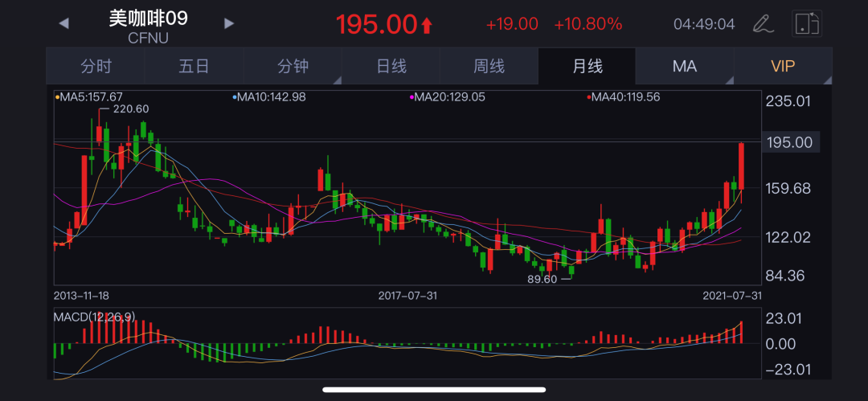Go to next contract with right arrow
Image resolution: width=868 pixels, height=401 pixels.
coord(229,23)
